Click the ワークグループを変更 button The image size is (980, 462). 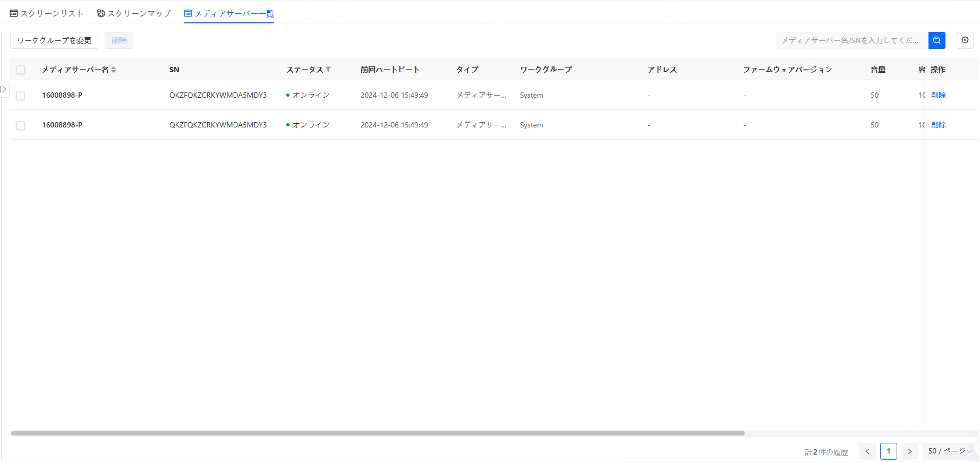[x=54, y=40]
